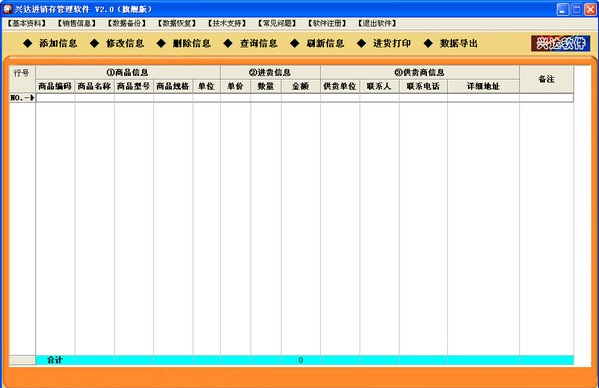Click the ②进货信息 group header
Viewport: 599px width, 388px height.
tap(270, 73)
